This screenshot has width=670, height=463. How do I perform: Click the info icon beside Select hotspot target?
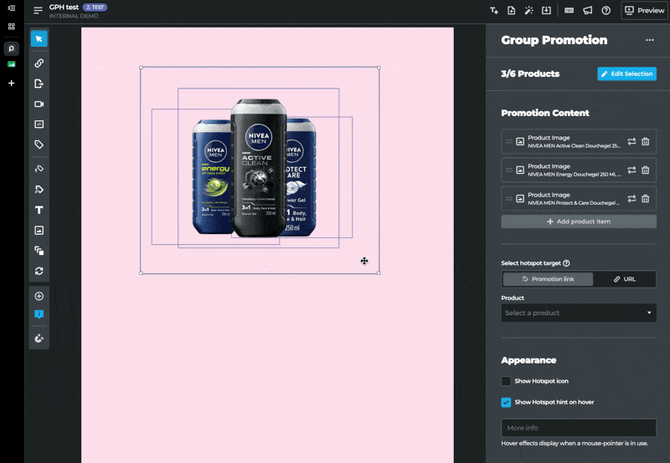(566, 264)
